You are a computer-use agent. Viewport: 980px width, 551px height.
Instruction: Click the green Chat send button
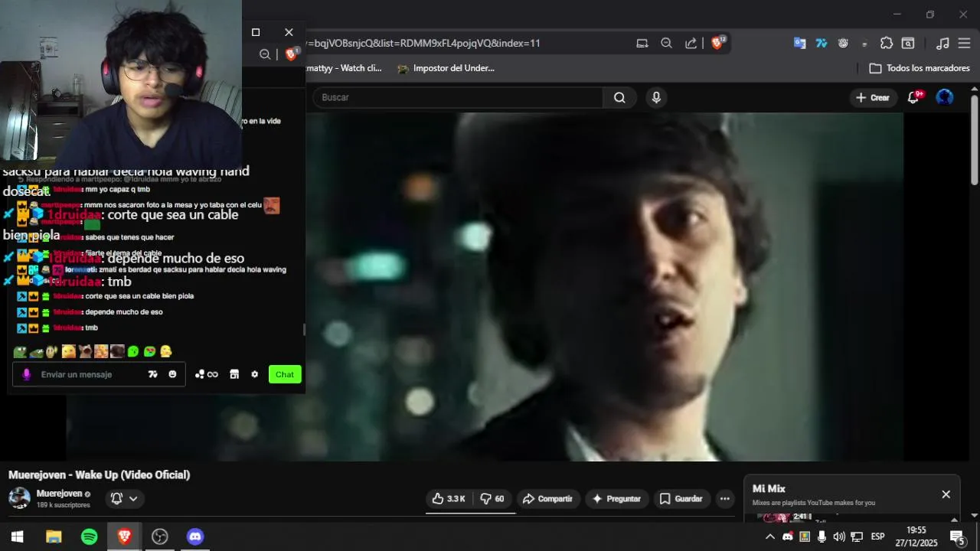point(285,374)
